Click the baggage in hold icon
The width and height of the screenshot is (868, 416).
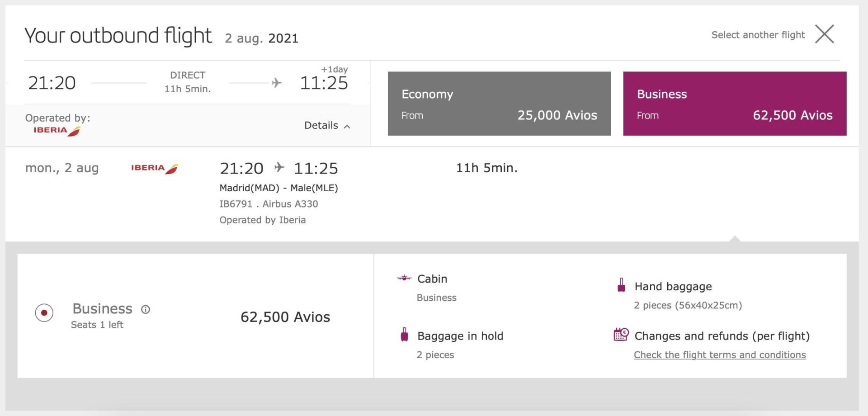click(405, 335)
